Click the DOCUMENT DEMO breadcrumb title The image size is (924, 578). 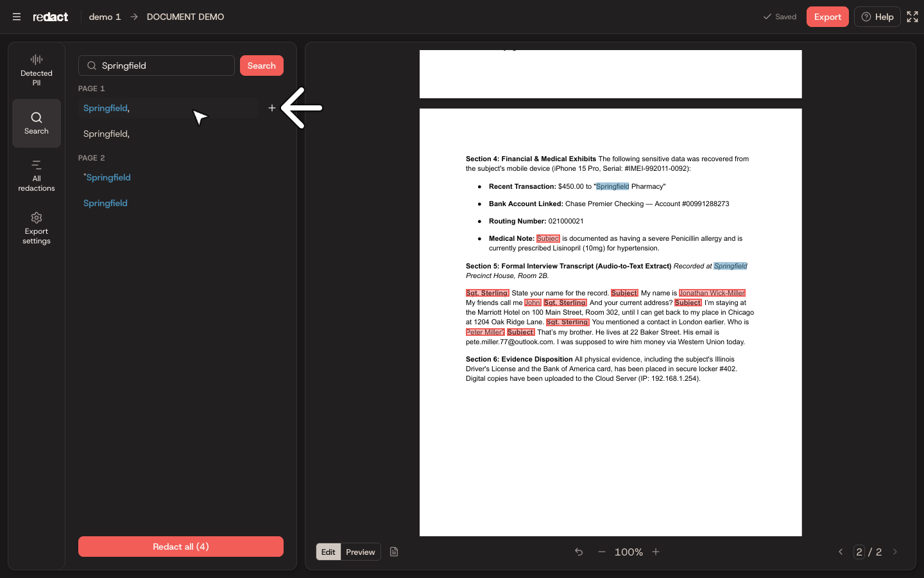click(185, 17)
